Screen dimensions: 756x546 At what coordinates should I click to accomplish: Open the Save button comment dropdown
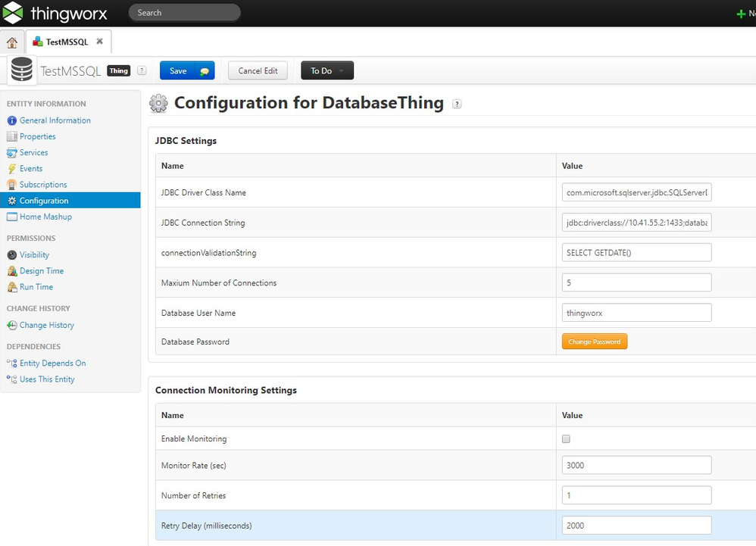205,71
